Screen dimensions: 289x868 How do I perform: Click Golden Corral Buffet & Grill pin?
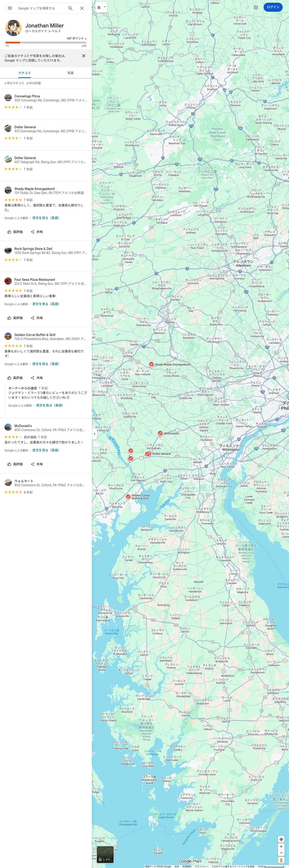point(128,497)
